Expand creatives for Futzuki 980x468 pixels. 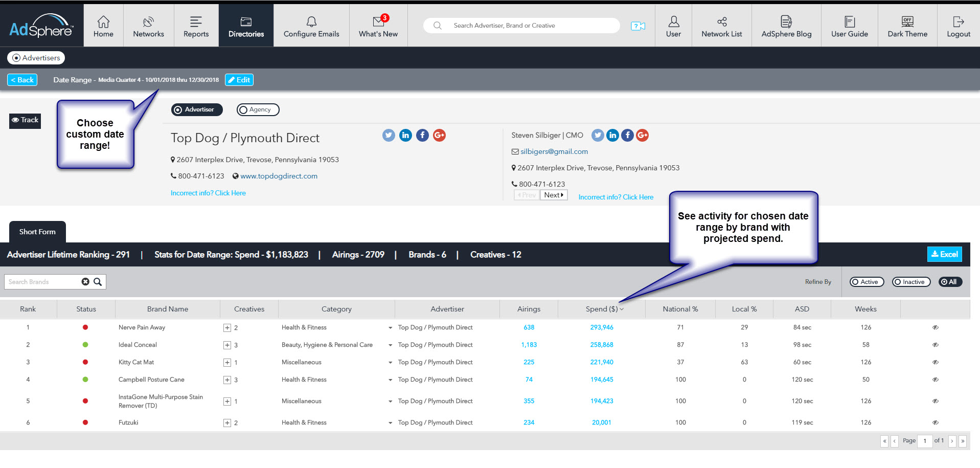click(227, 423)
